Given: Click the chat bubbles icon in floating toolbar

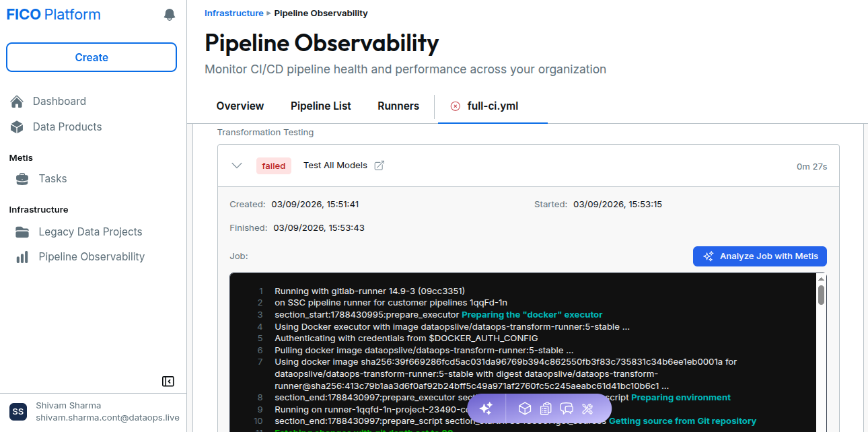Looking at the screenshot, I should click(x=567, y=408).
